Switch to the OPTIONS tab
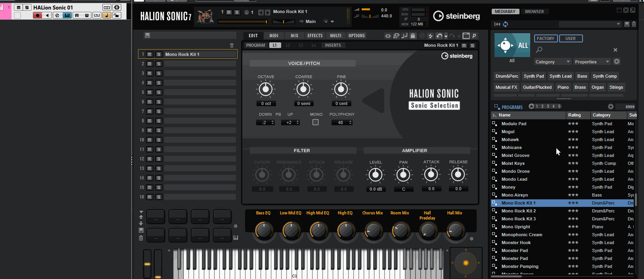Image resolution: width=644 pixels, height=279 pixels. 356,36
